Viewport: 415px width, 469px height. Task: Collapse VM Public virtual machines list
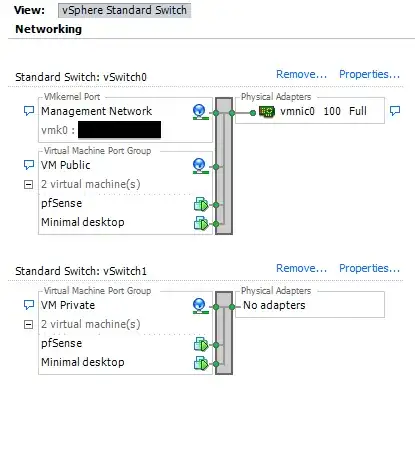pyautogui.click(x=29, y=184)
